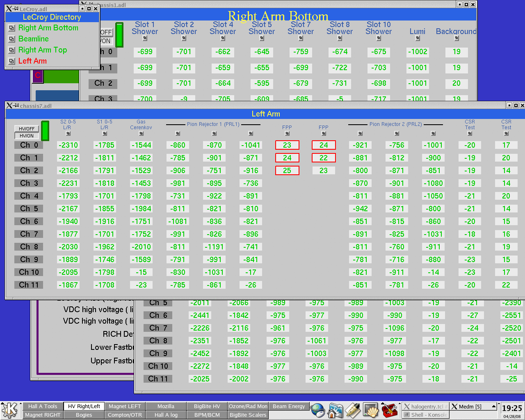
Task: Click OFF toggle in Right Arm Bottom window
Action: [106, 32]
